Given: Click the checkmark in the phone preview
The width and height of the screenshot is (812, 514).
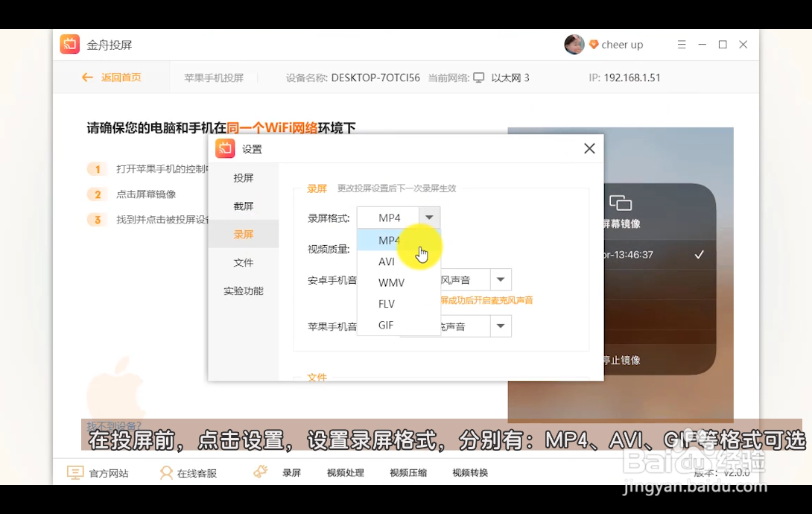Looking at the screenshot, I should 699,254.
